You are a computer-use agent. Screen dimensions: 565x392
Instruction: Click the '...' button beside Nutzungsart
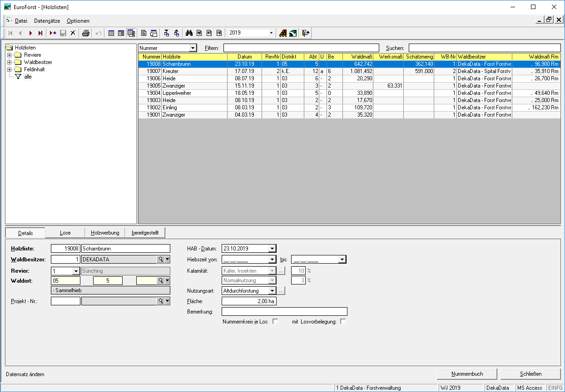pyautogui.click(x=281, y=290)
